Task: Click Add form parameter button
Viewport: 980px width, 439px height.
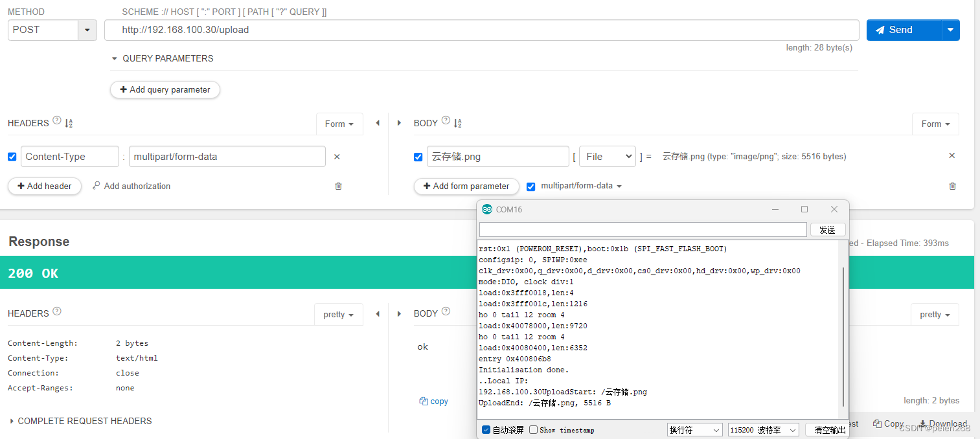Action: pyautogui.click(x=466, y=186)
